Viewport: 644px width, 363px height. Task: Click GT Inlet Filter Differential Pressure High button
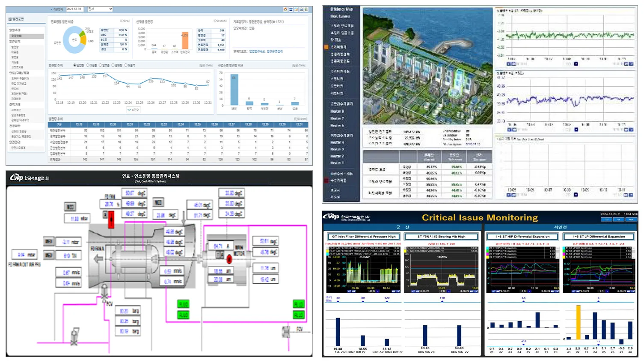pyautogui.click(x=364, y=236)
